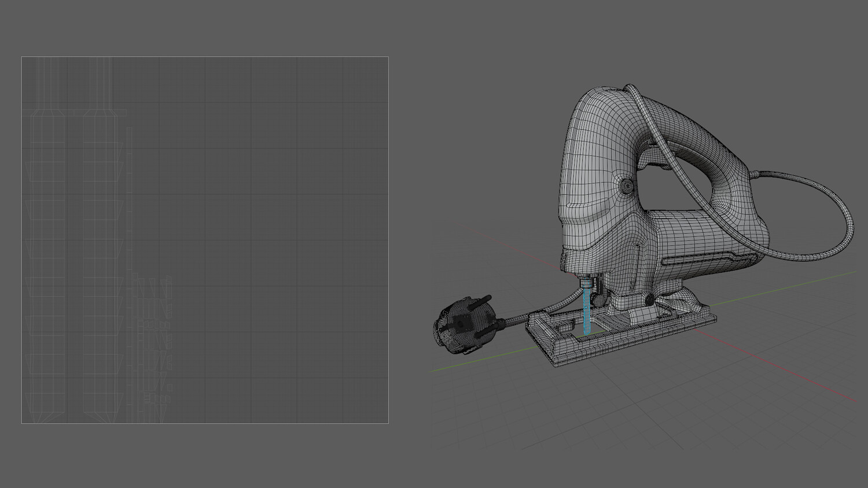Select the round screw on jigsaw housing
Image resolution: width=868 pixels, height=488 pixels.
coord(626,186)
